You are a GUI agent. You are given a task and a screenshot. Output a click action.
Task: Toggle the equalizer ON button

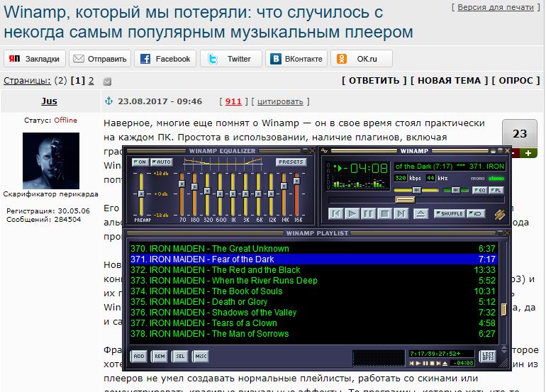coord(140,162)
